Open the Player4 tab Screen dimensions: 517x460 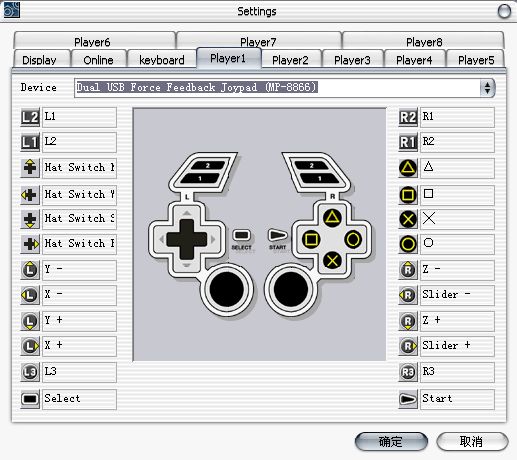(415, 59)
